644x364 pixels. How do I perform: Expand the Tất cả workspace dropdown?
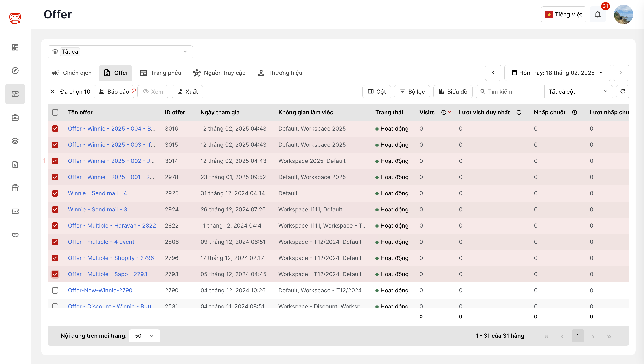tap(120, 52)
